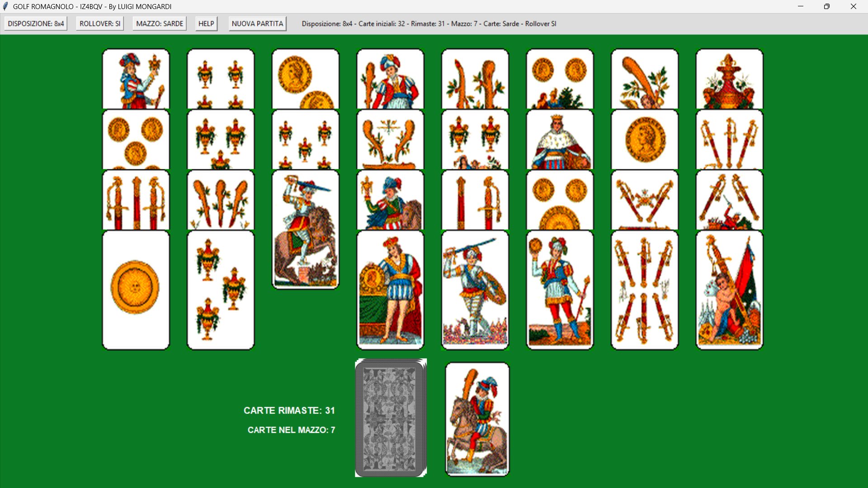
Task: Start a new game with NUOVA PARTITA
Action: point(257,23)
